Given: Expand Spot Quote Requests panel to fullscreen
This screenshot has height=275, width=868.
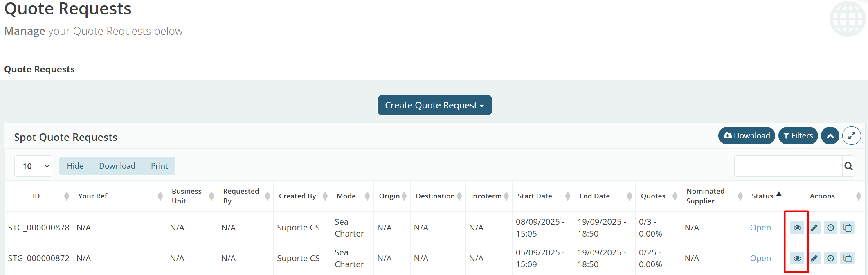Looking at the screenshot, I should pyautogui.click(x=851, y=136).
